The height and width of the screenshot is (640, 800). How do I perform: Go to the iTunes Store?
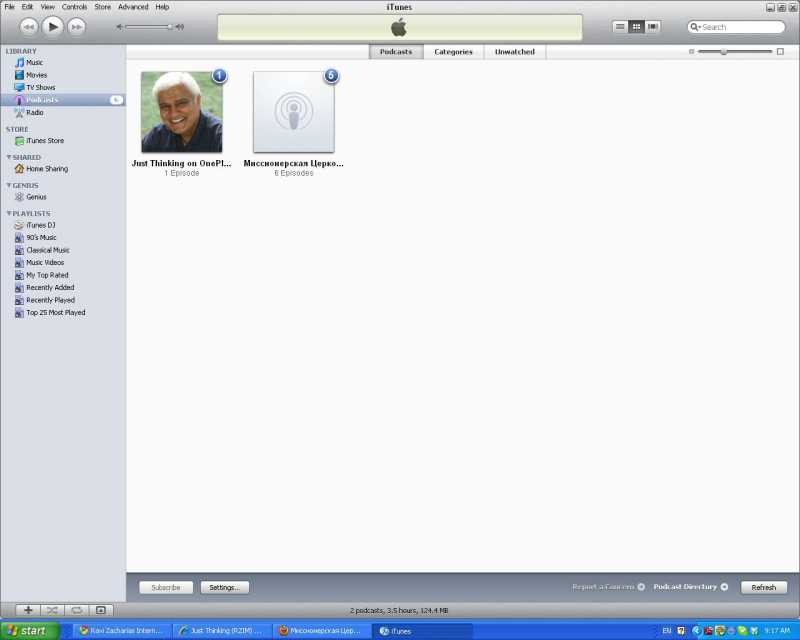[x=45, y=140]
